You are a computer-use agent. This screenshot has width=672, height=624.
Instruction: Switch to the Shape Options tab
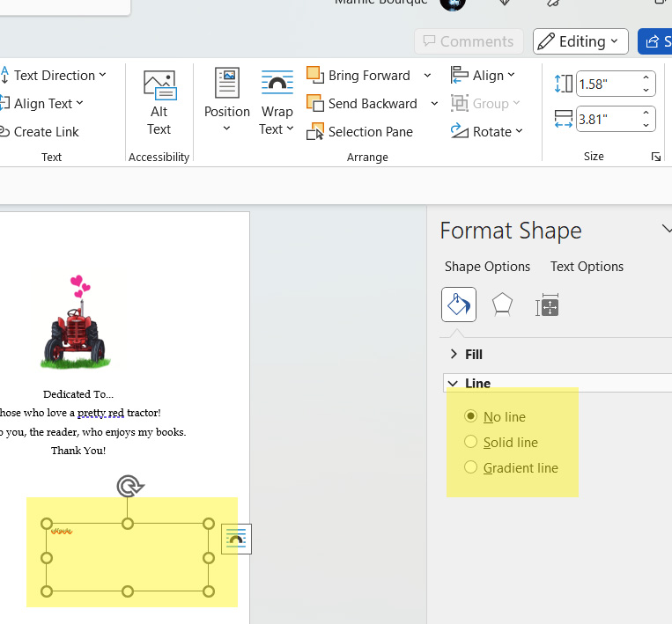(x=487, y=267)
